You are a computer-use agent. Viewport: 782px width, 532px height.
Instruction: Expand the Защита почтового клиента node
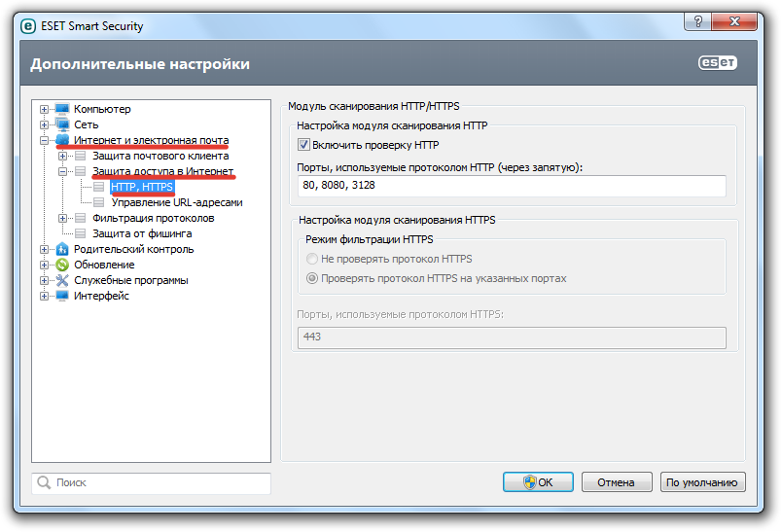click(62, 156)
